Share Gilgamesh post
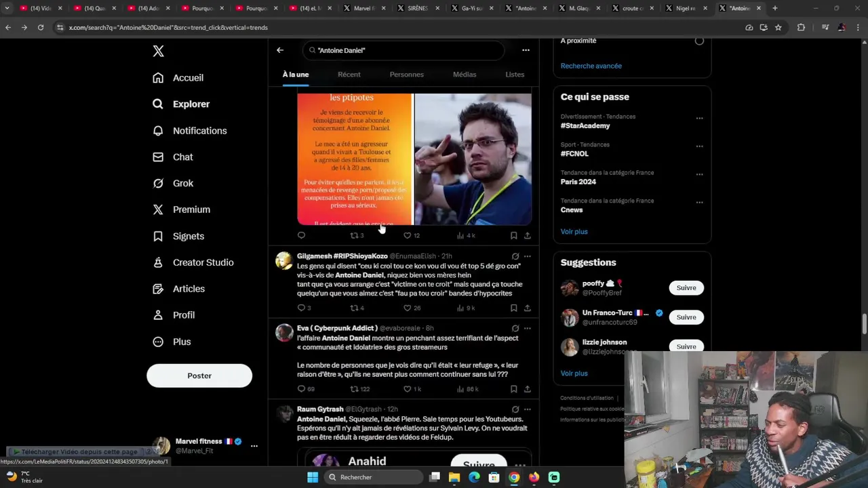The height and width of the screenshot is (488, 868). tap(527, 308)
